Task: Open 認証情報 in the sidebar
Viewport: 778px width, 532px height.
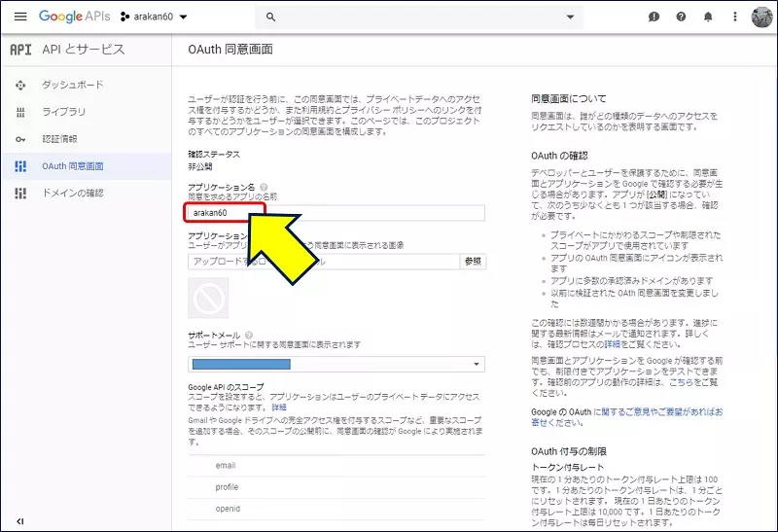Action: pos(59,139)
